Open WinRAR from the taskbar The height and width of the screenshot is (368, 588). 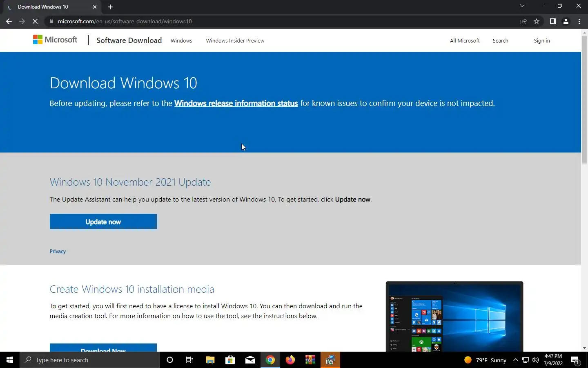pos(310,360)
